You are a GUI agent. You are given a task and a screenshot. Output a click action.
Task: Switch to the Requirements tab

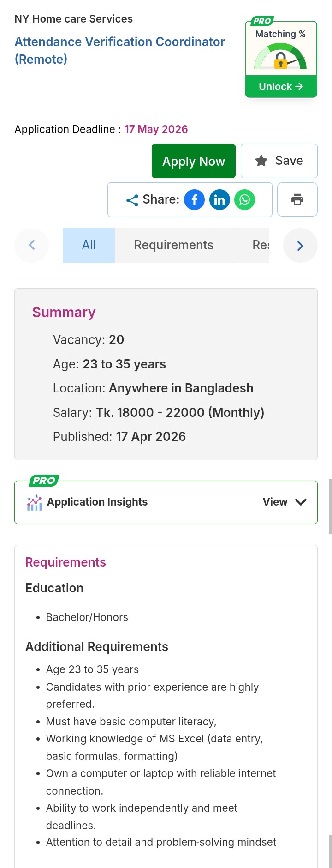coord(173,245)
